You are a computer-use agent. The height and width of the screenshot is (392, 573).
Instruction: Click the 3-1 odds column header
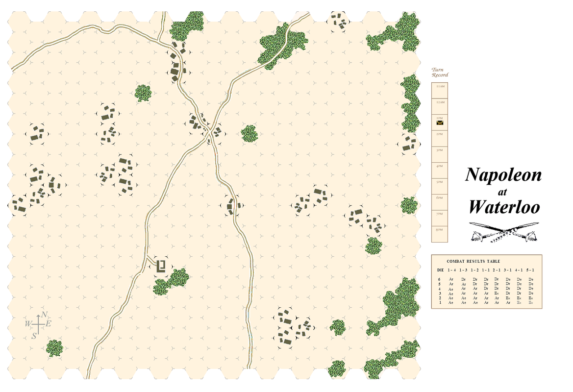(508, 270)
